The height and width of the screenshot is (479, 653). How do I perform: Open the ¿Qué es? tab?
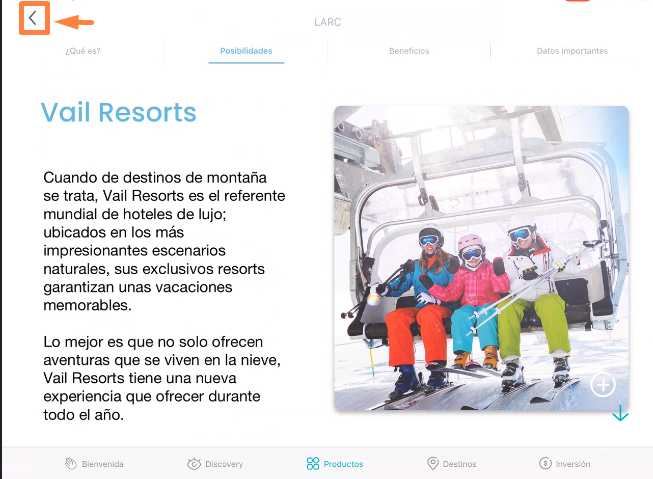(x=83, y=51)
